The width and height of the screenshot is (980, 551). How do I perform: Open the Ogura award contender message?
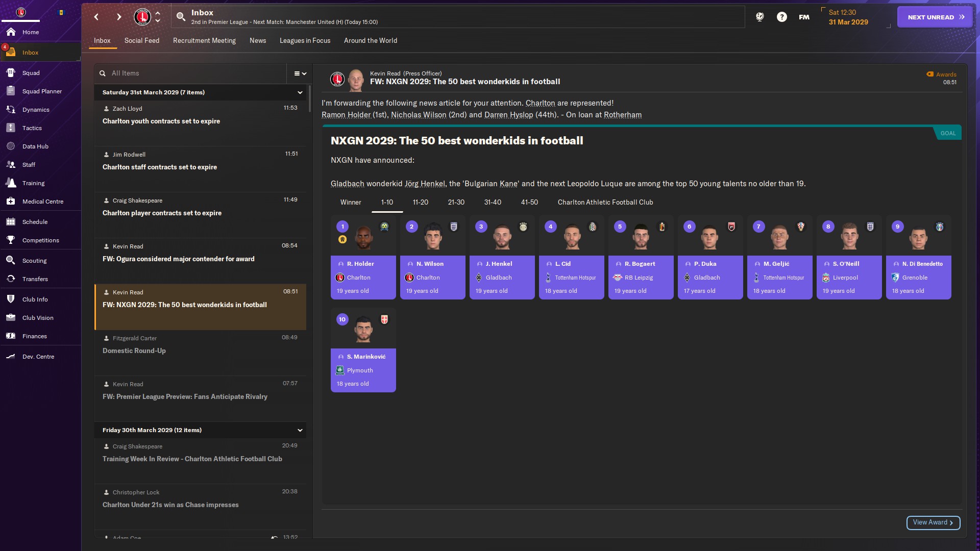[x=201, y=261]
